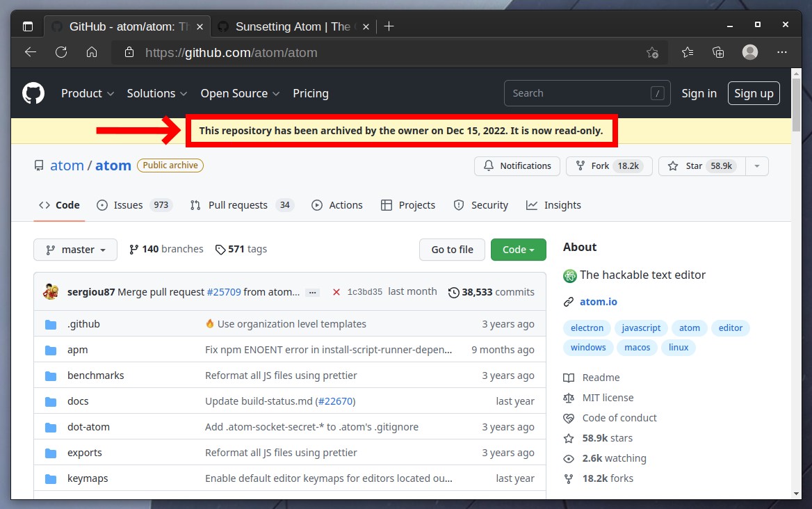Expand the Open Source menu
This screenshot has height=509, width=812.
(x=240, y=93)
